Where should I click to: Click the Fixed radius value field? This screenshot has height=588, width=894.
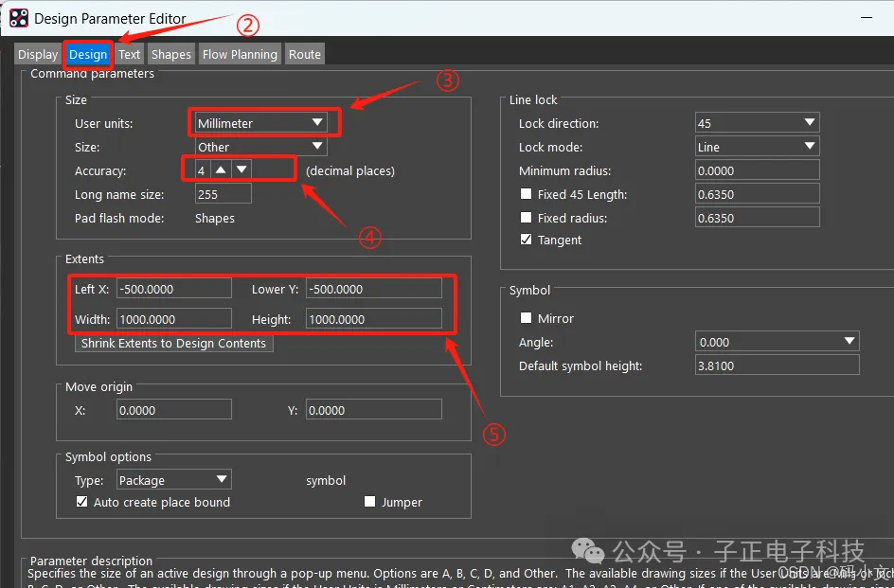758,217
